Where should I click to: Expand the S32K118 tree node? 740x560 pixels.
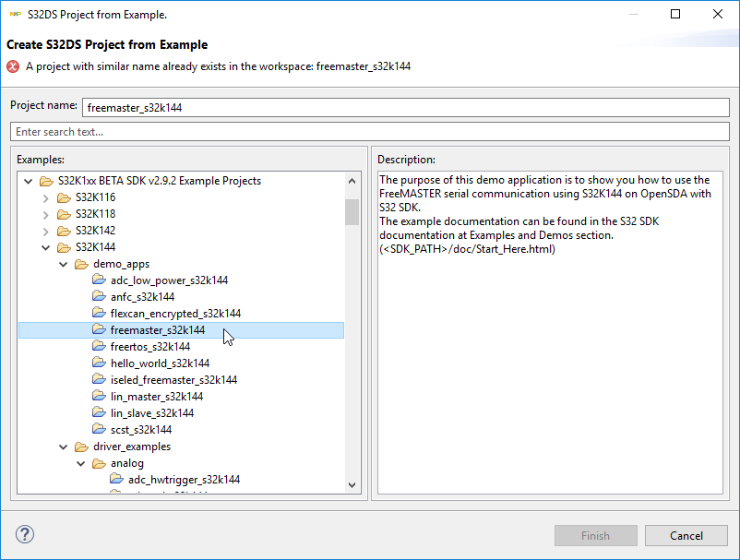[46, 214]
